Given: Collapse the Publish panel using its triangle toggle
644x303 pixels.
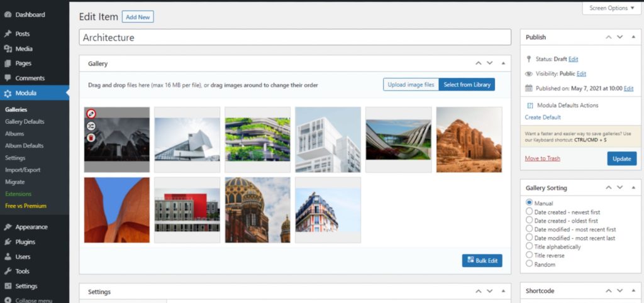Looking at the screenshot, I should pyautogui.click(x=633, y=37).
